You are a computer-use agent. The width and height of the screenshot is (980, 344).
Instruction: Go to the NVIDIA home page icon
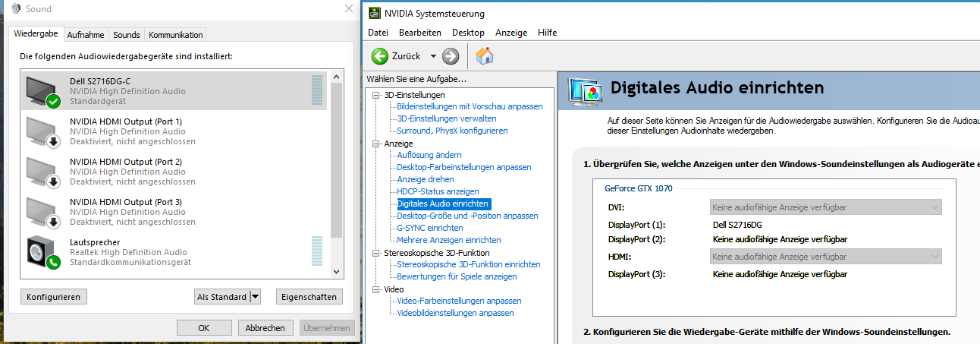[x=484, y=55]
